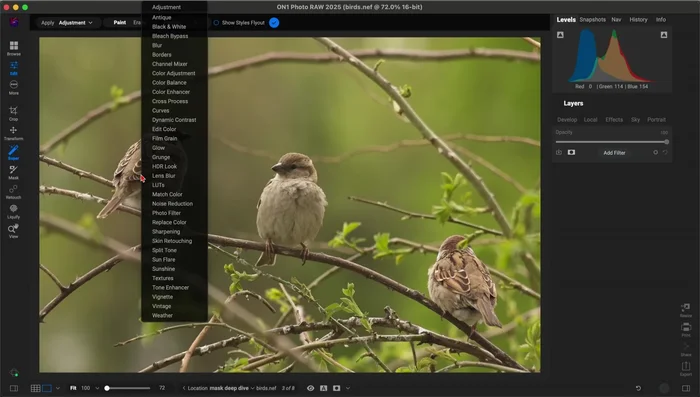This screenshot has width=700, height=397.
Task: Expand the mask options chevron at bottom
Action: click(x=348, y=388)
